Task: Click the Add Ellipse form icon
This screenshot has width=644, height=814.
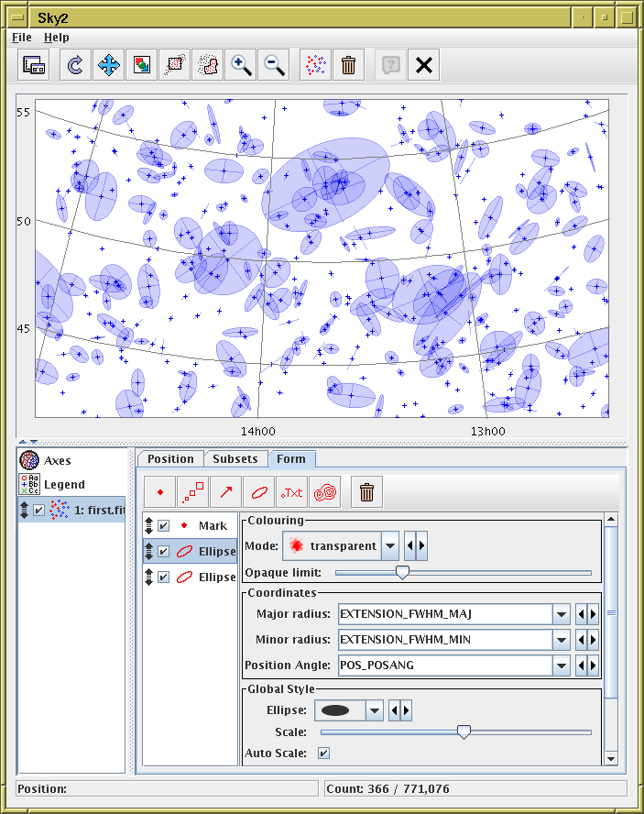Action: click(x=259, y=492)
